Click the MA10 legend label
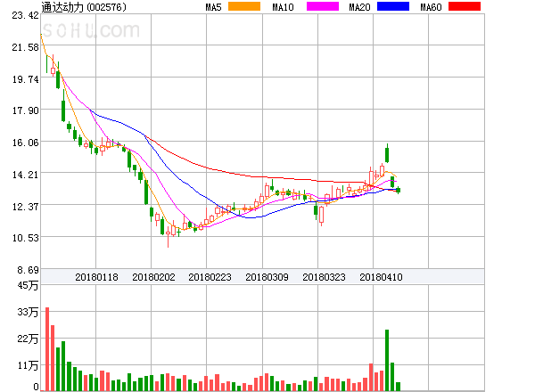Screen dimensions: 535x392 click(x=283, y=7)
